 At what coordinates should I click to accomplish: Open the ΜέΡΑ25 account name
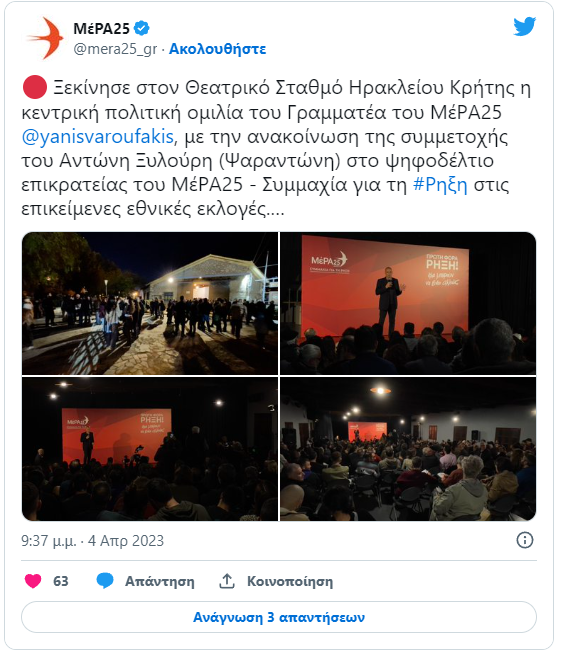(x=101, y=28)
